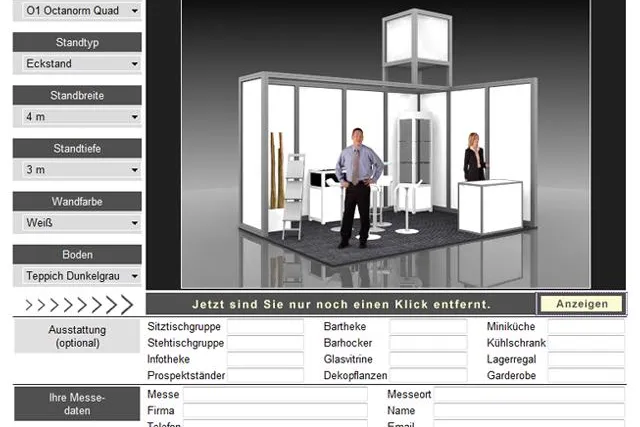
Task: Click the Miniküche input field
Action: (586, 327)
